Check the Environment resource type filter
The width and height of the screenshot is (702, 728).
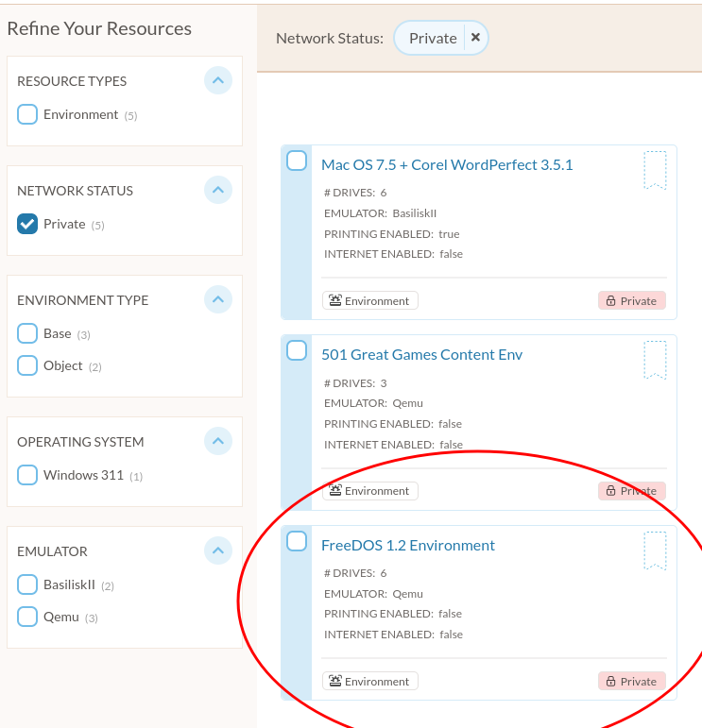[x=27, y=114]
